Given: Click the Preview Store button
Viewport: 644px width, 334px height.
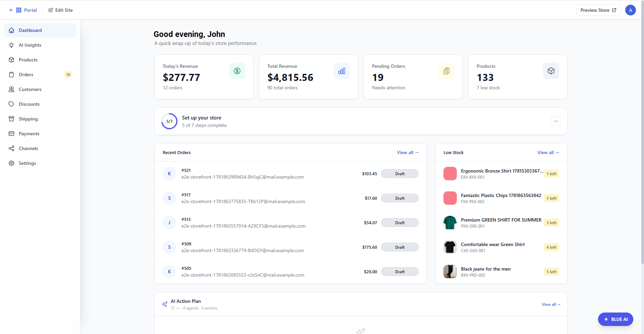Looking at the screenshot, I should [x=598, y=10].
